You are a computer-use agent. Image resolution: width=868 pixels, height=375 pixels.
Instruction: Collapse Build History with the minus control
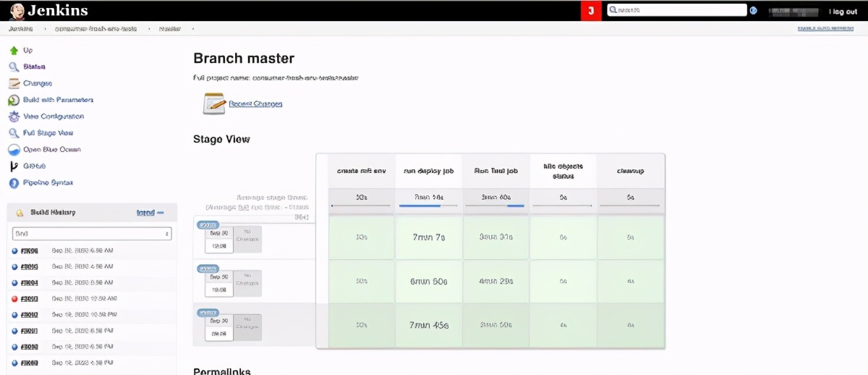(x=161, y=213)
